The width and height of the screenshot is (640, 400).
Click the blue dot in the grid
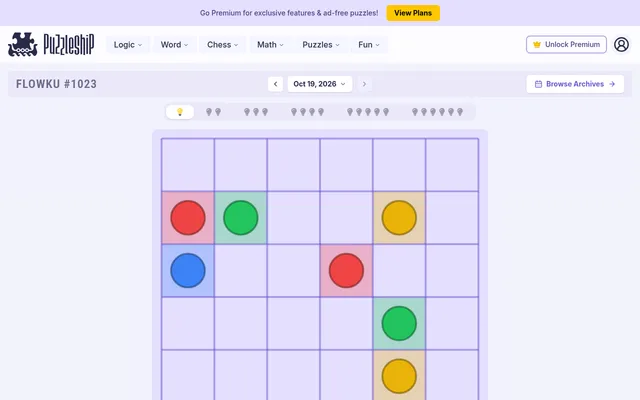(188, 271)
